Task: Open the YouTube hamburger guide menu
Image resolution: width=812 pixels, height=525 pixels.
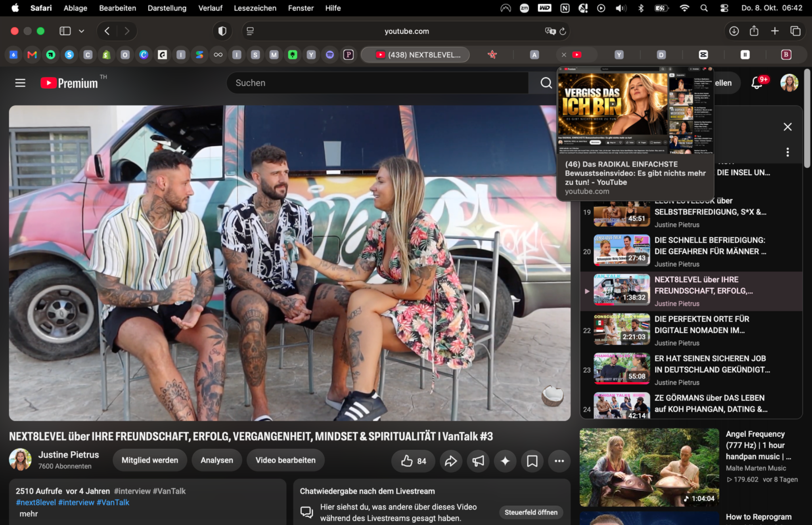Action: [20, 83]
